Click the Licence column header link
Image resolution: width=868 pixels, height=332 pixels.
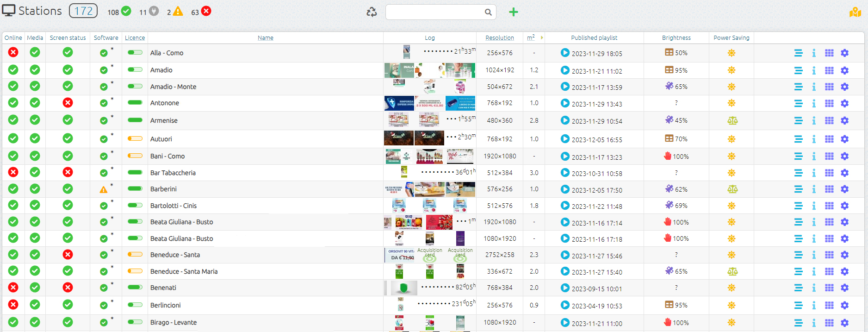[135, 38]
